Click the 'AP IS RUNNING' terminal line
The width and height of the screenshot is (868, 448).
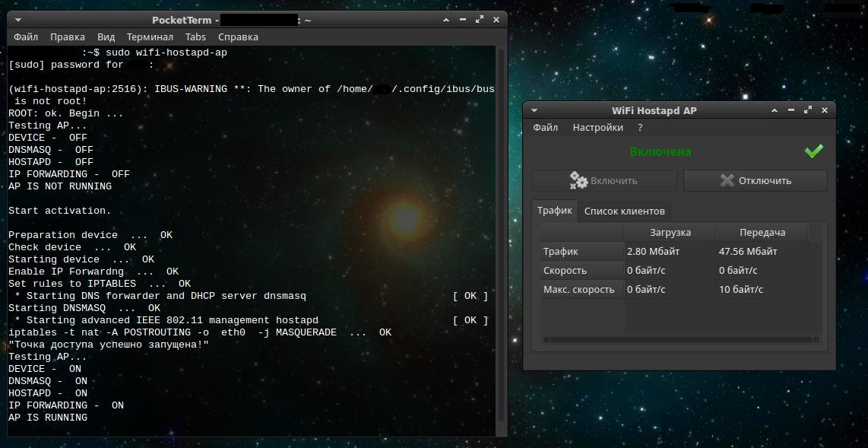pyautogui.click(x=48, y=418)
